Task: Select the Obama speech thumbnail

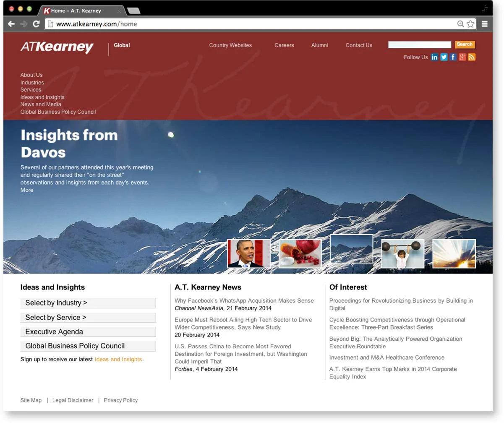Action: [248, 253]
